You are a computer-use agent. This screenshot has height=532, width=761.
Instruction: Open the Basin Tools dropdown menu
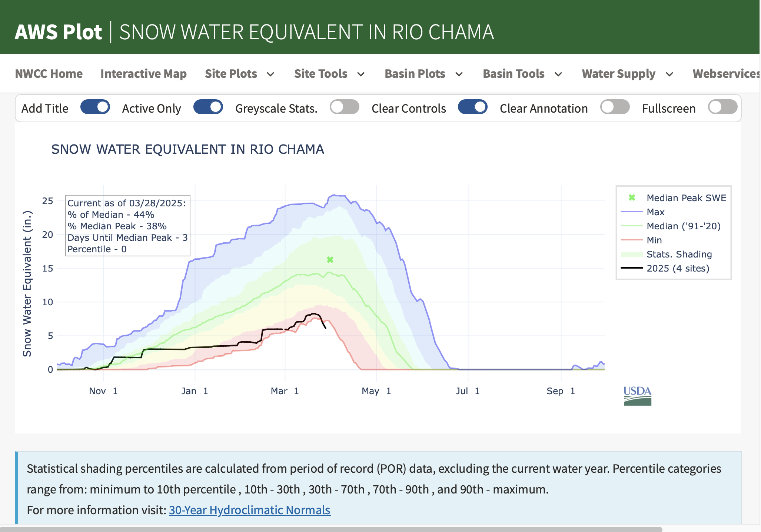click(x=522, y=74)
